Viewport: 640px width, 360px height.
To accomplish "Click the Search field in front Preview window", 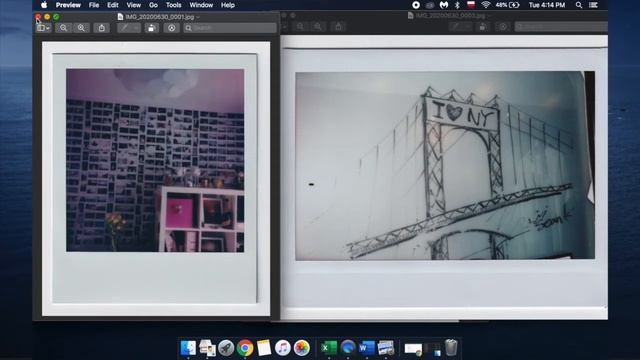I will 230,28.
